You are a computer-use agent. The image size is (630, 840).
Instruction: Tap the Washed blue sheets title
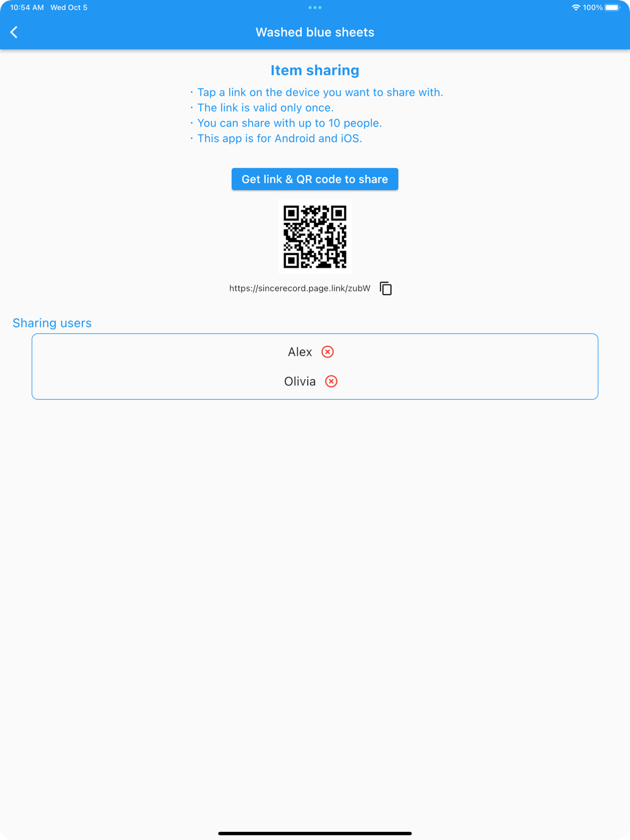pos(315,32)
